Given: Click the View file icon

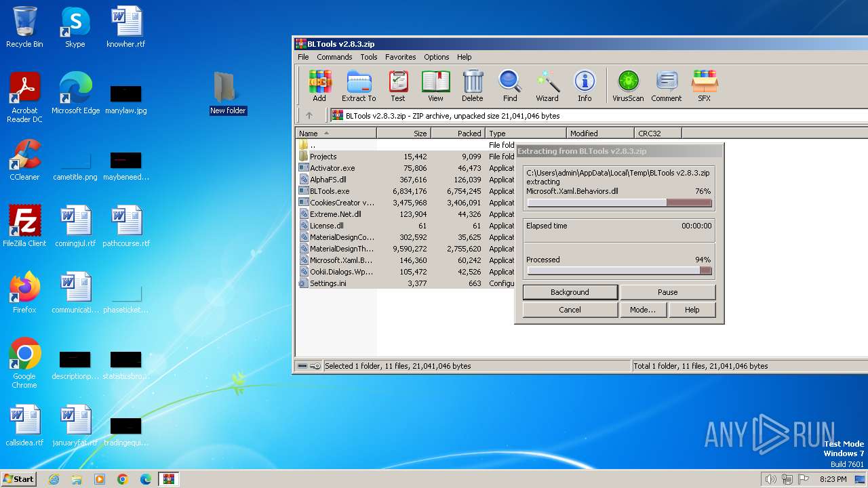Looking at the screenshot, I should point(435,85).
